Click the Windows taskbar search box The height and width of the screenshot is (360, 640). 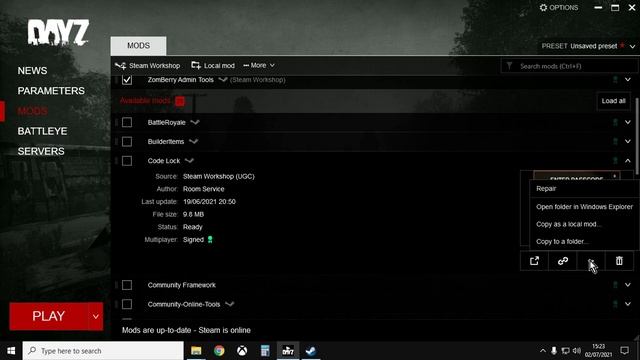[103, 351]
